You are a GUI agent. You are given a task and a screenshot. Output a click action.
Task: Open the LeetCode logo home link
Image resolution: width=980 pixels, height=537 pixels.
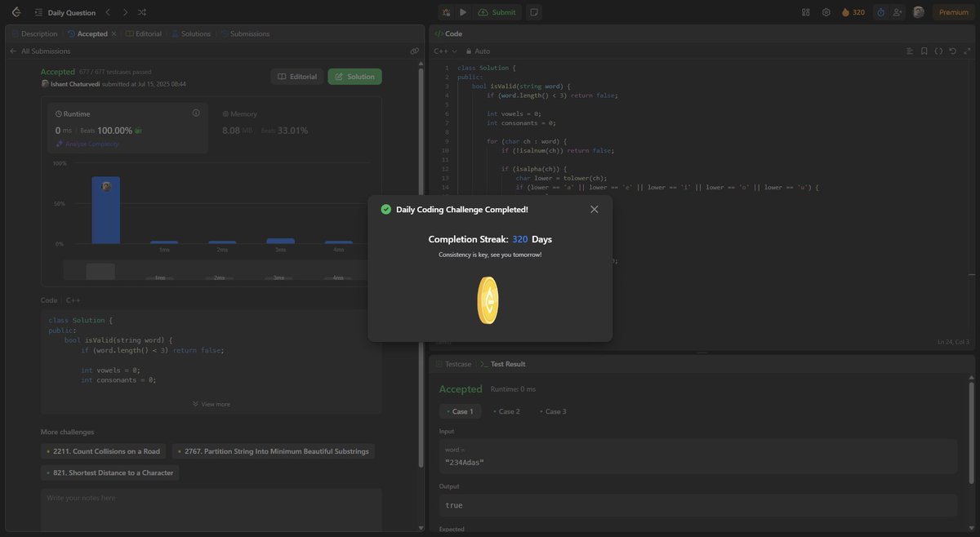[x=16, y=12]
